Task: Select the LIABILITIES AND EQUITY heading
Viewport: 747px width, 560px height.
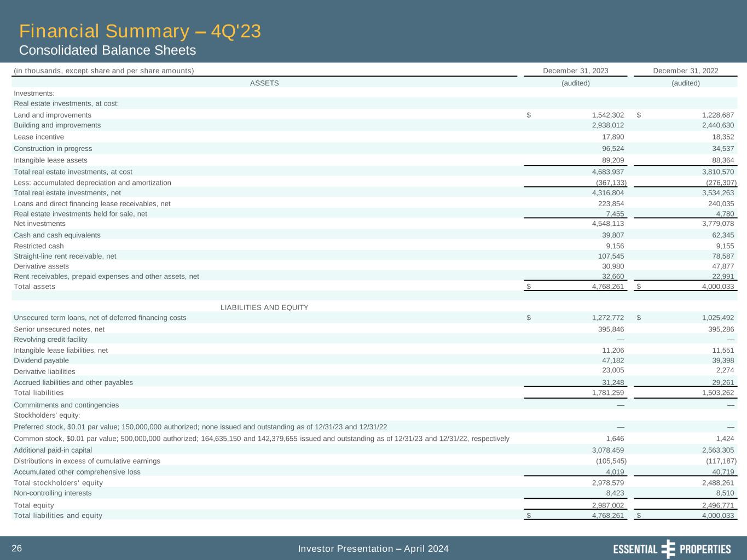Action: [x=264, y=307]
